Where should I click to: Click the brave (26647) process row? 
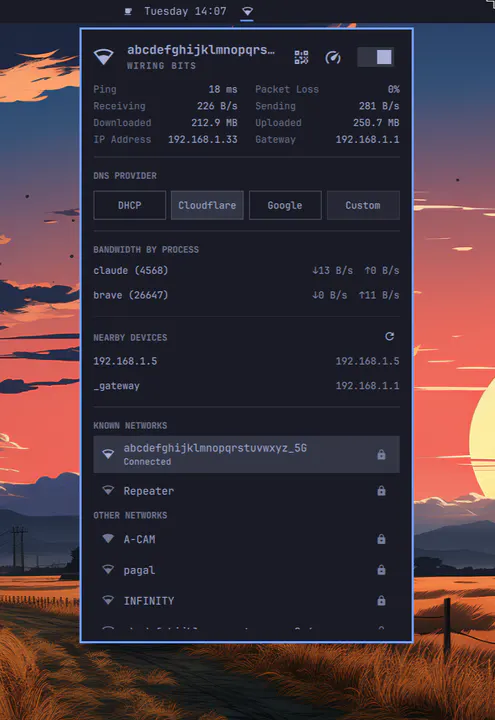pyautogui.click(x=246, y=295)
